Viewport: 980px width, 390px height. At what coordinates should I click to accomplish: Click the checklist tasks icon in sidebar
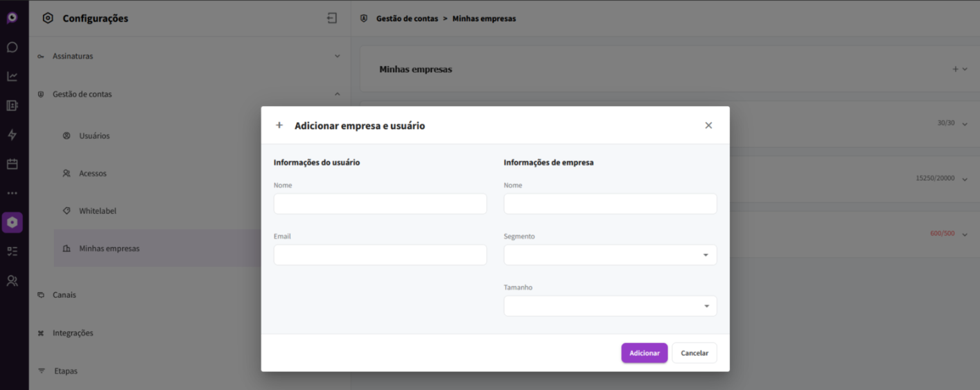pyautogui.click(x=12, y=251)
